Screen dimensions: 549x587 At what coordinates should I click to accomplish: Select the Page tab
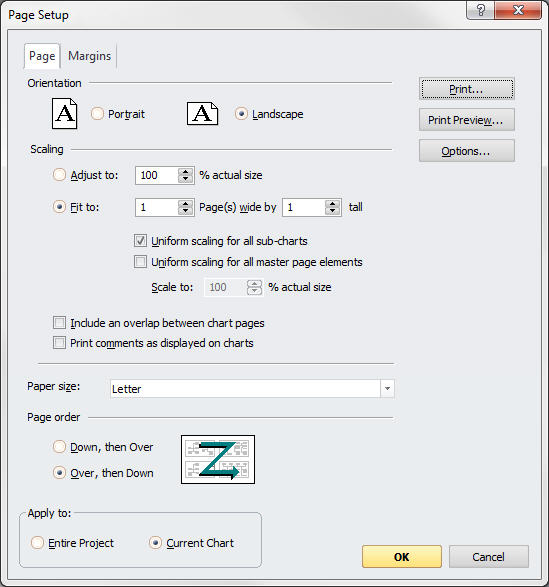(42, 56)
